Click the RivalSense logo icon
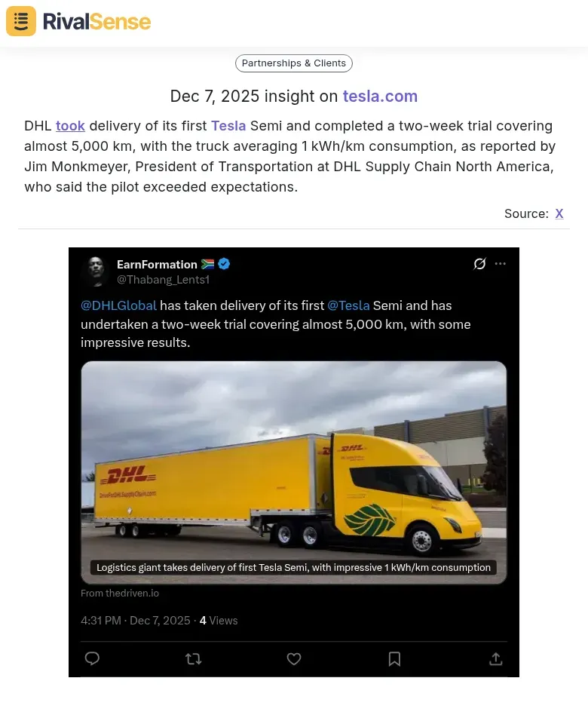 pos(20,21)
